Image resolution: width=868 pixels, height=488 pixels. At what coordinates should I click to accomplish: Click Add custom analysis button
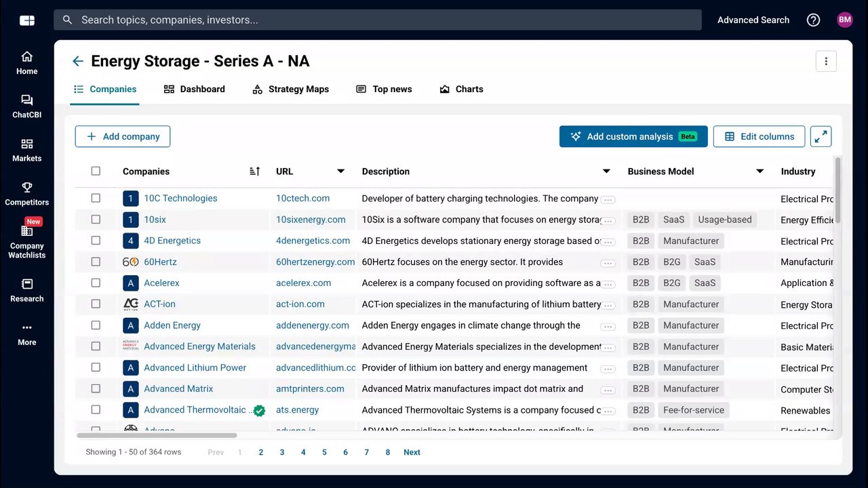[633, 136]
